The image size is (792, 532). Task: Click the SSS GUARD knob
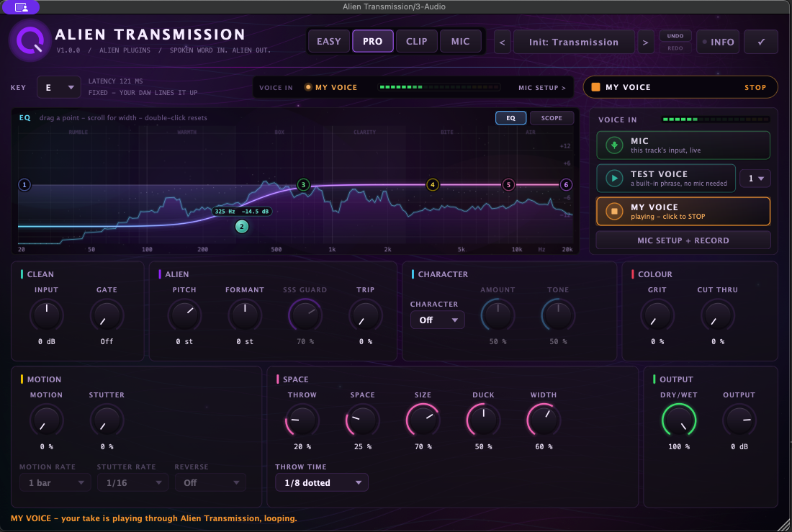pos(305,315)
